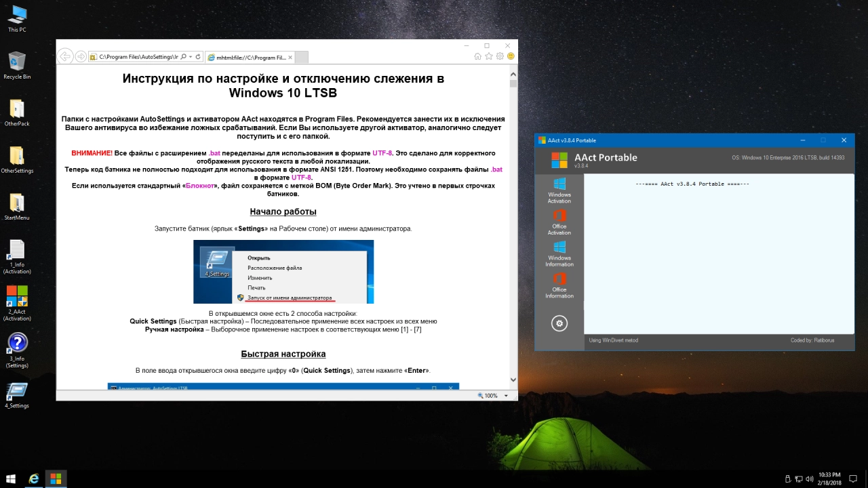Go forward in Internet Explorer
The image size is (868, 488).
(81, 57)
